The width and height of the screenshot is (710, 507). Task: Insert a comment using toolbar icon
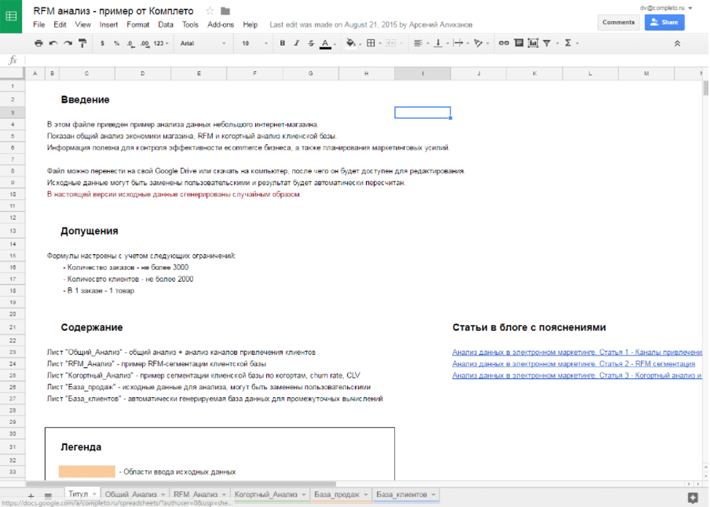coord(519,43)
